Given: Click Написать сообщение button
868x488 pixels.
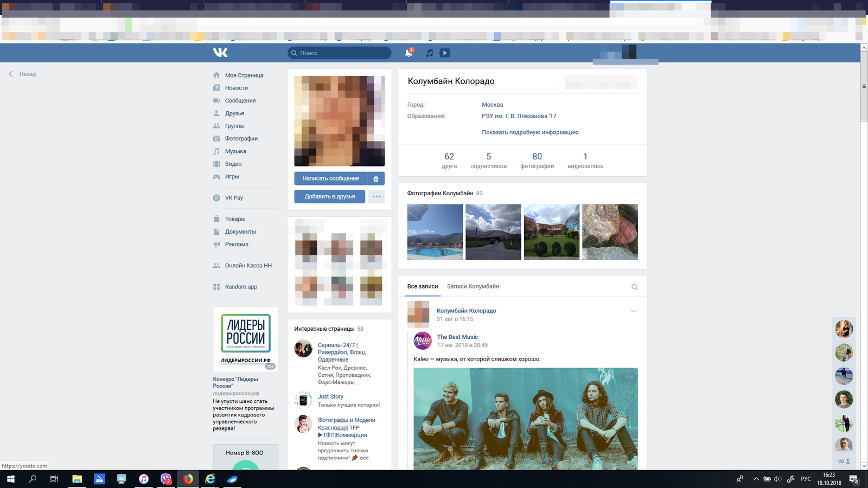Looking at the screenshot, I should click(330, 178).
